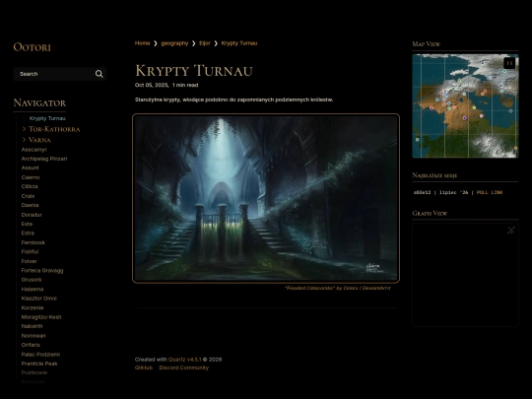
Task: Open Pałac Podziemi page
Action: pyautogui.click(x=40, y=355)
